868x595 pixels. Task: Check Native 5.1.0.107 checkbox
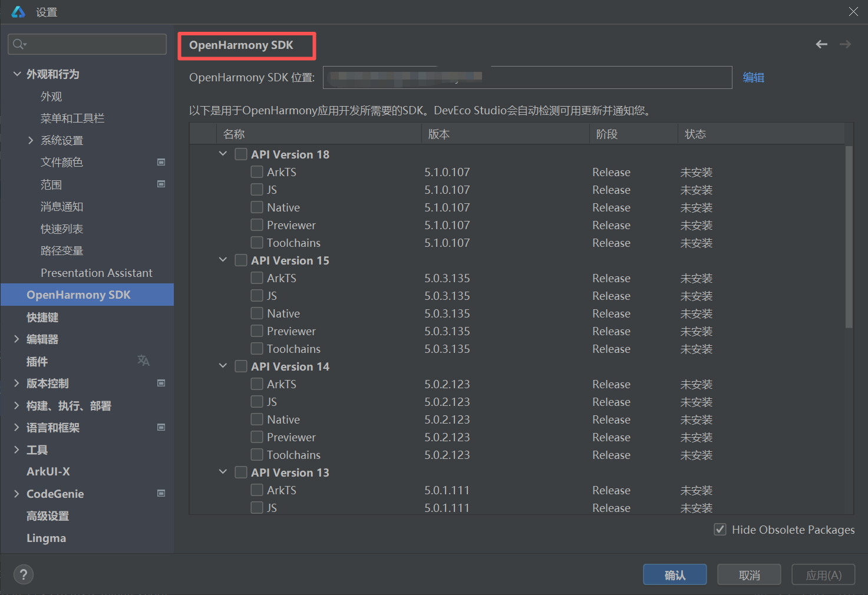(x=257, y=207)
